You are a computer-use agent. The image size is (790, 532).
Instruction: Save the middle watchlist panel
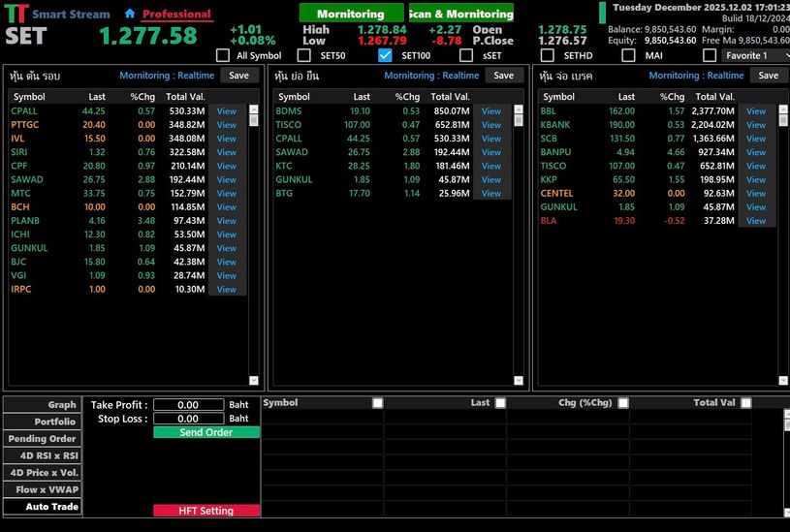(x=503, y=75)
